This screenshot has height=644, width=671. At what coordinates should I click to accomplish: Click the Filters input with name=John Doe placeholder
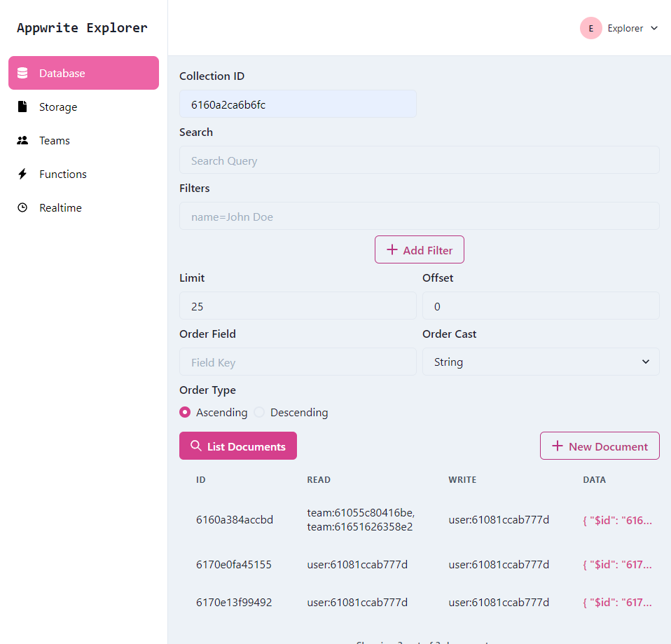(x=420, y=217)
